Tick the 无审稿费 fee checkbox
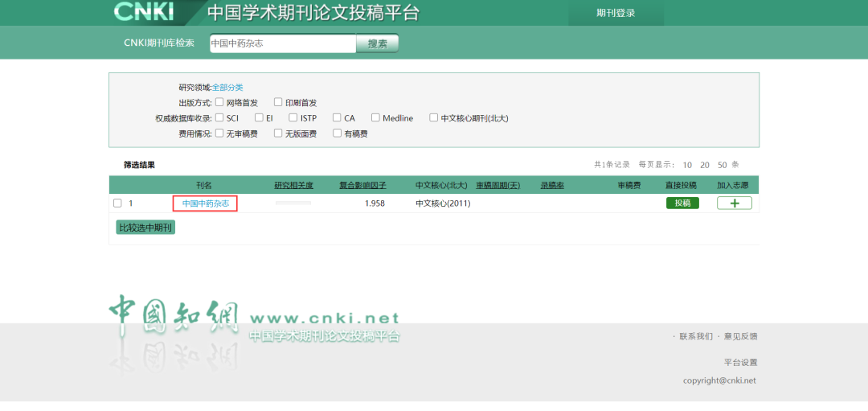Viewport: 868px width, 411px height. [219, 134]
